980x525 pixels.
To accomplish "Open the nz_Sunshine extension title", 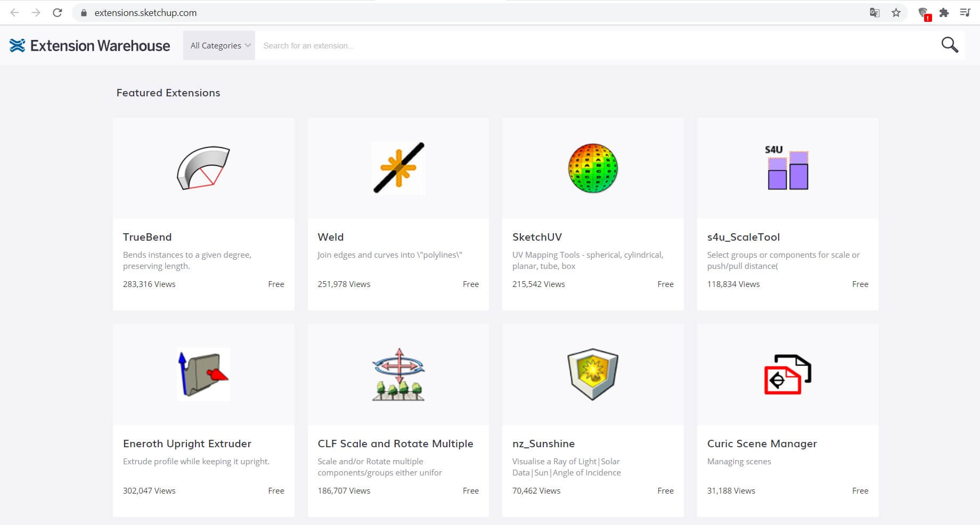I will pyautogui.click(x=543, y=444).
